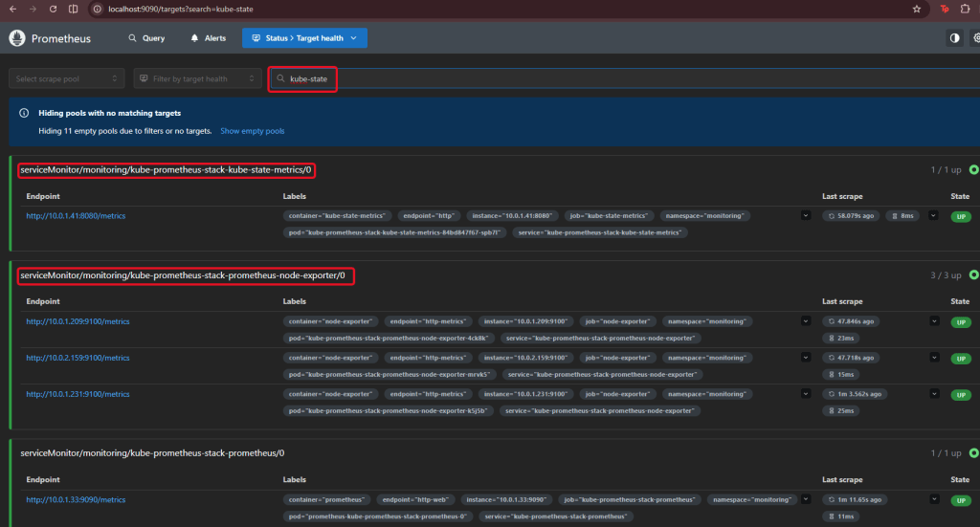Click the 1m 3.562s ago last scrape badge

pyautogui.click(x=855, y=394)
